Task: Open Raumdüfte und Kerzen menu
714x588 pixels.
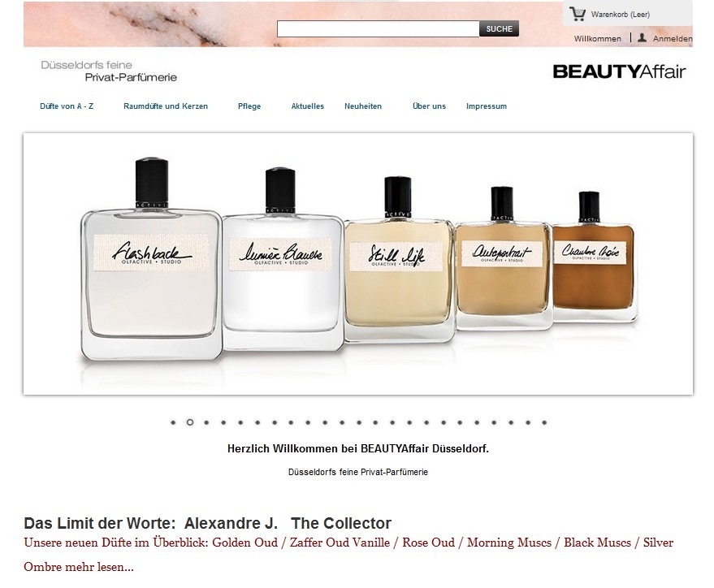Action: [x=166, y=106]
